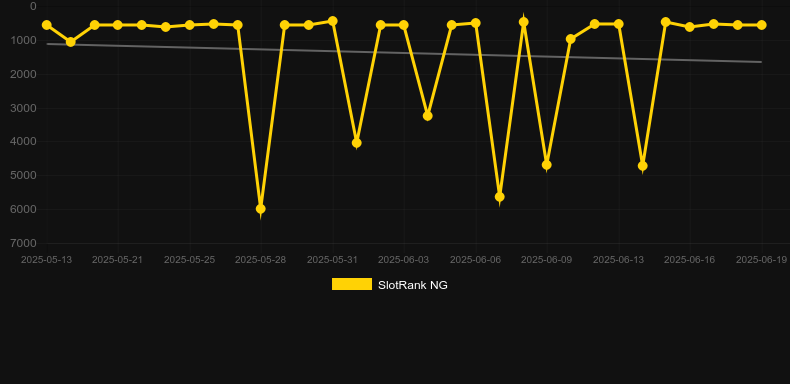Screen dimensions: 790x384
Task: Select the low point at 2025-06-09
Action: (x=547, y=165)
